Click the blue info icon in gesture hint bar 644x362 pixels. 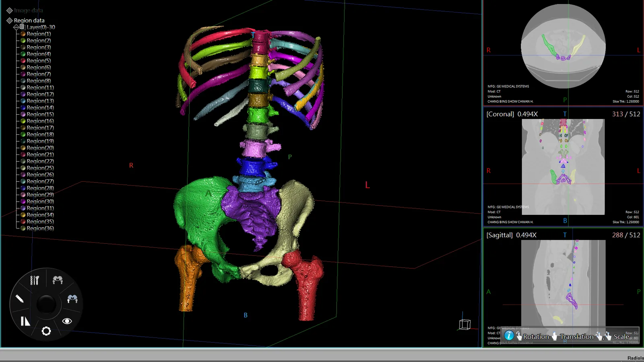pyautogui.click(x=509, y=335)
